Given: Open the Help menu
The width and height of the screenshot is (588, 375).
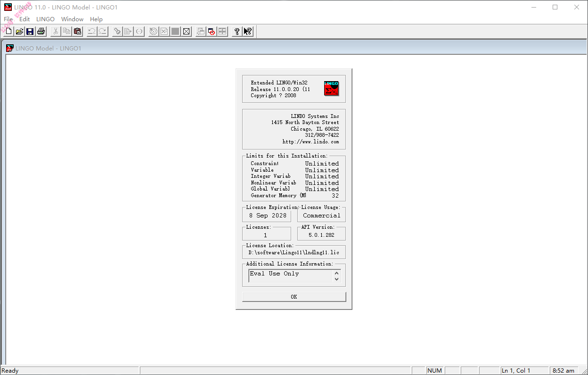Looking at the screenshot, I should pyautogui.click(x=96, y=19).
